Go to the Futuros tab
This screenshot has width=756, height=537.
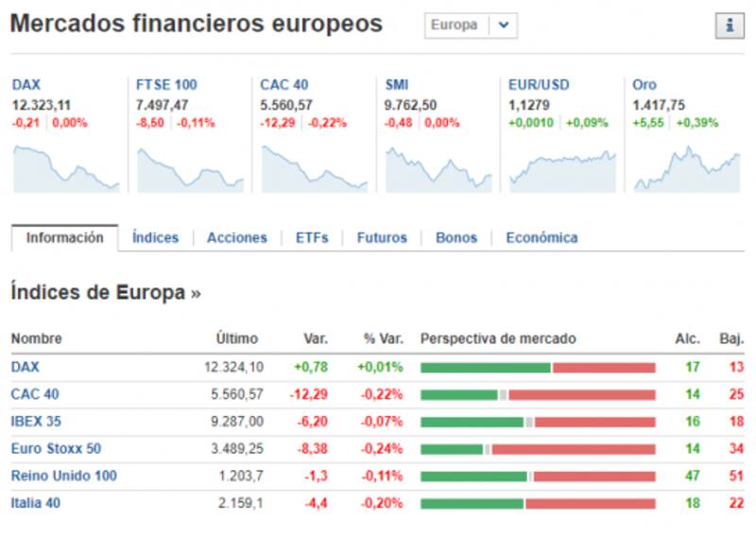click(382, 238)
